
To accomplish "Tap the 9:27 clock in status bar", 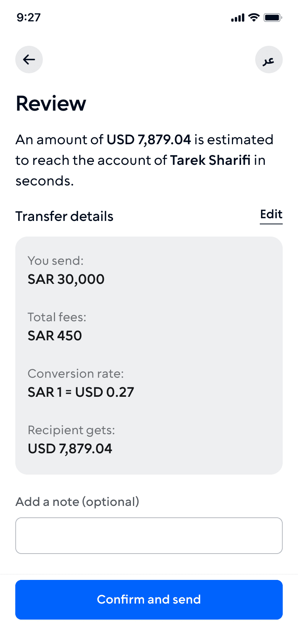I will 29,18.
